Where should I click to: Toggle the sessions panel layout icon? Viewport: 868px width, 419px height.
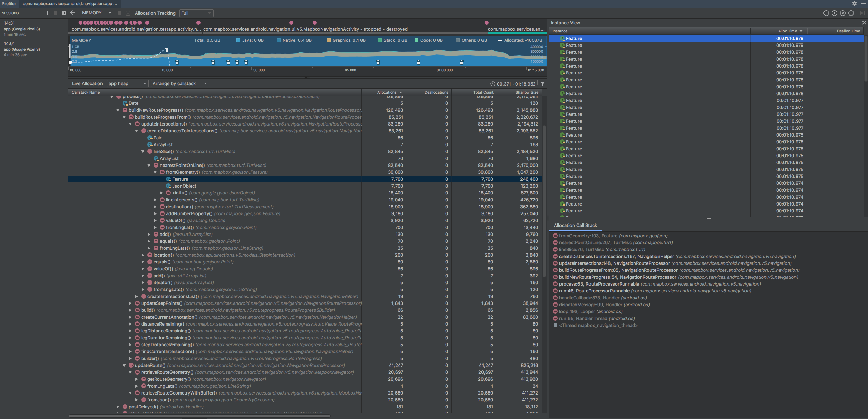(64, 13)
